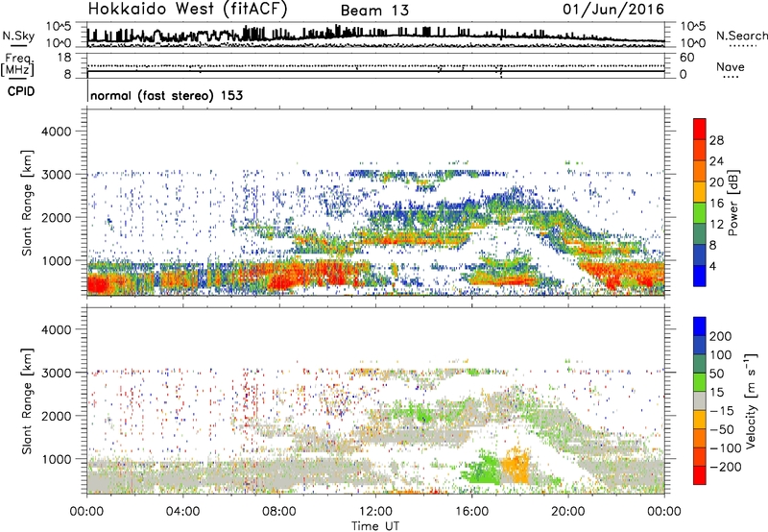Pick the green Velocity segment between 50 and 15
The width and height of the screenshot is (768, 532).
pyautogui.click(x=700, y=382)
